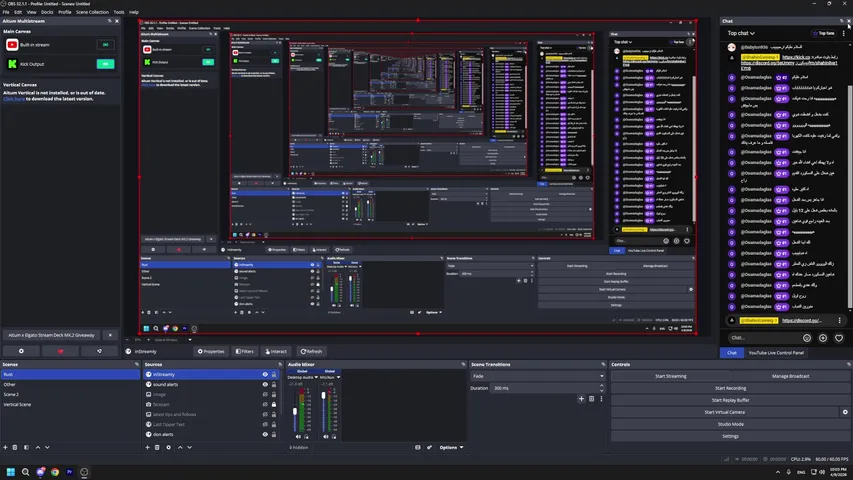Expand the Top chat dropdown
This screenshot has height=480, width=853.
tap(741, 33)
